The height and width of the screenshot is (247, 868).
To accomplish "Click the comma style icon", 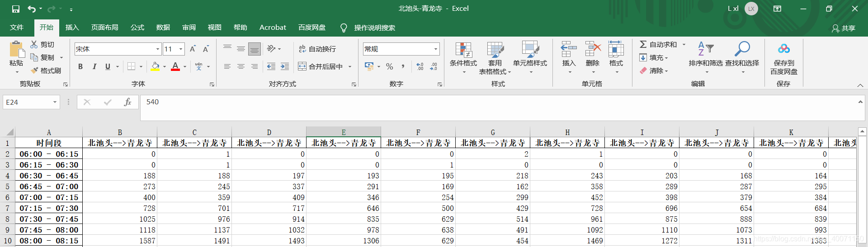I will [x=403, y=66].
